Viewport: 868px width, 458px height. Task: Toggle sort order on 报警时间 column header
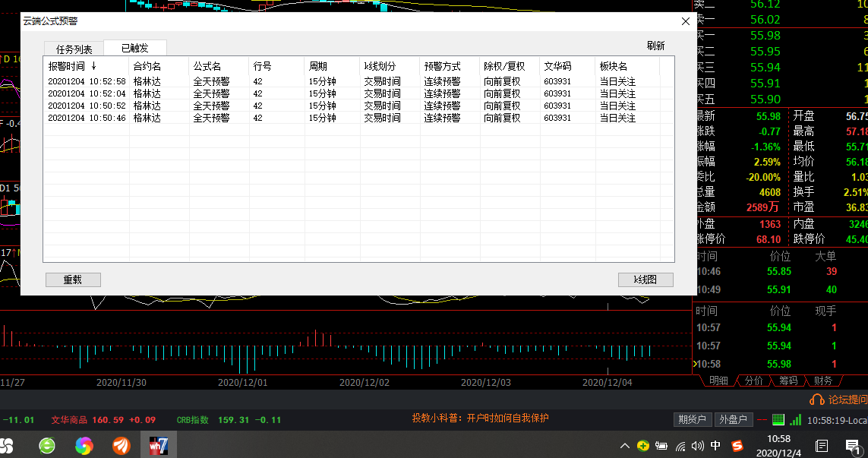click(72, 66)
